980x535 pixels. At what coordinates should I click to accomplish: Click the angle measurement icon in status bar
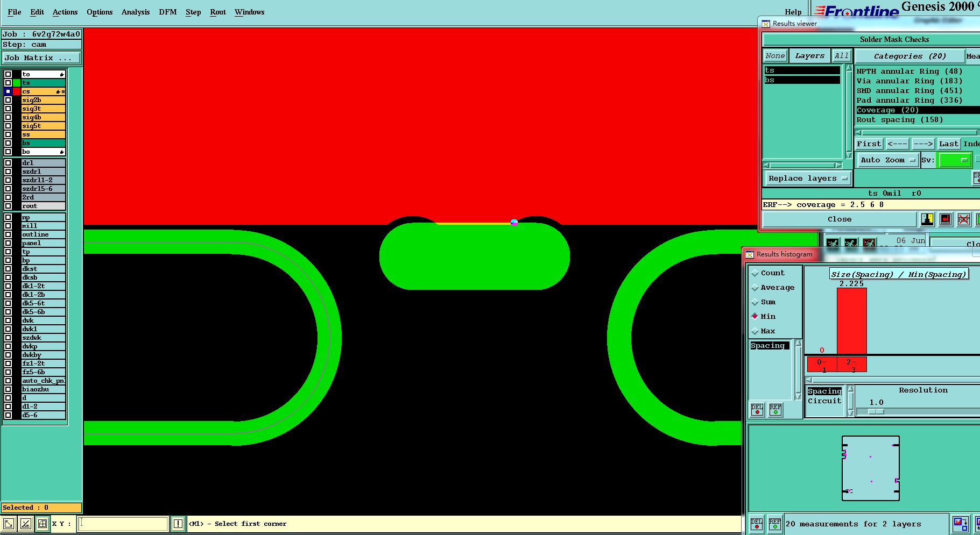(25, 524)
